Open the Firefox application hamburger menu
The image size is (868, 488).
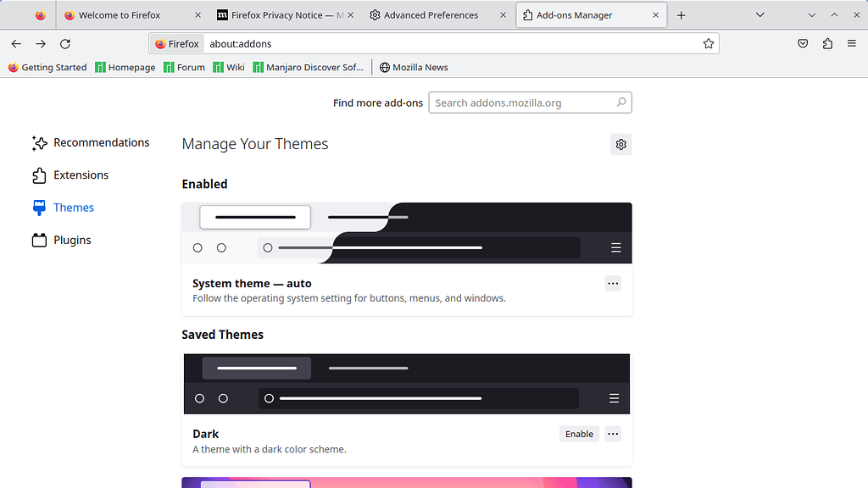pyautogui.click(x=851, y=43)
